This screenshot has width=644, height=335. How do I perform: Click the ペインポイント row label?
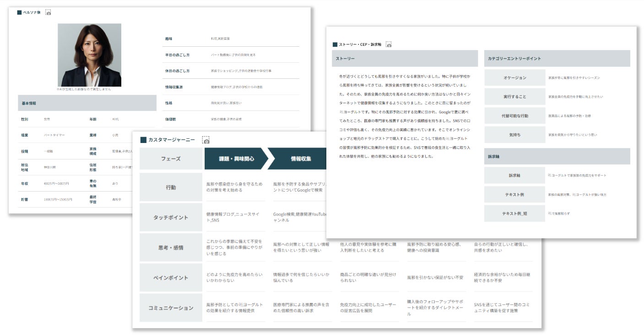coord(171,278)
